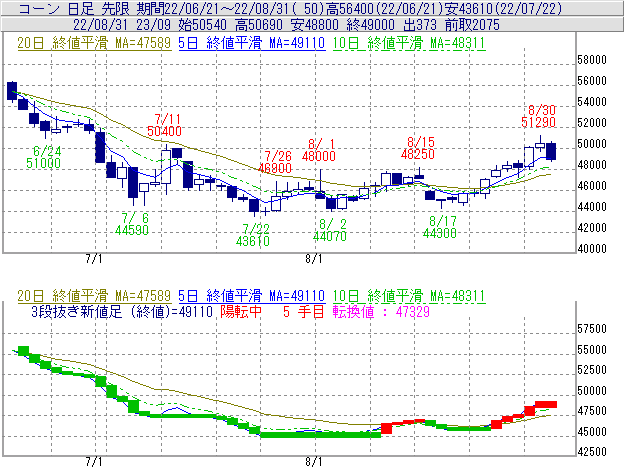
Task: Click the 22/08/31 price summary line
Action: point(286,25)
